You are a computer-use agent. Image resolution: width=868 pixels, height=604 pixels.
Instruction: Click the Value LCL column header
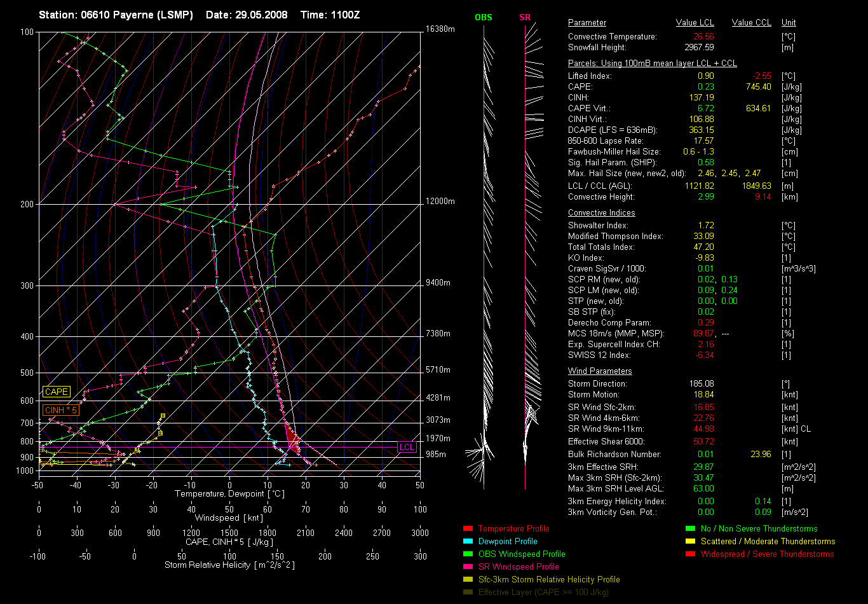[x=695, y=23]
